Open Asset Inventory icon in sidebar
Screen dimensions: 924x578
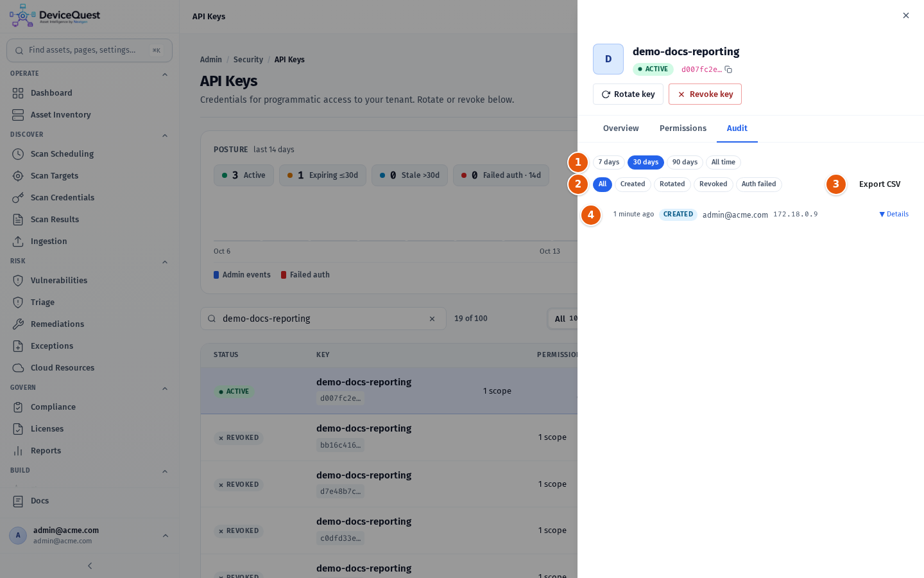click(18, 115)
